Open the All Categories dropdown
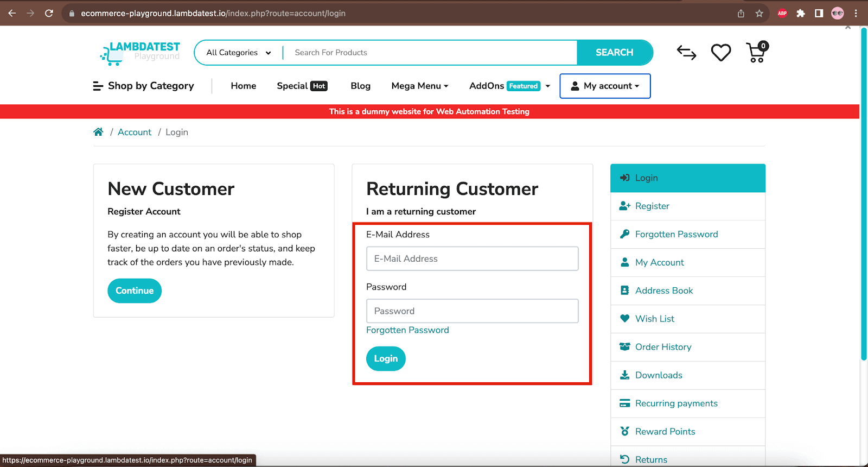The width and height of the screenshot is (868, 467). click(238, 53)
